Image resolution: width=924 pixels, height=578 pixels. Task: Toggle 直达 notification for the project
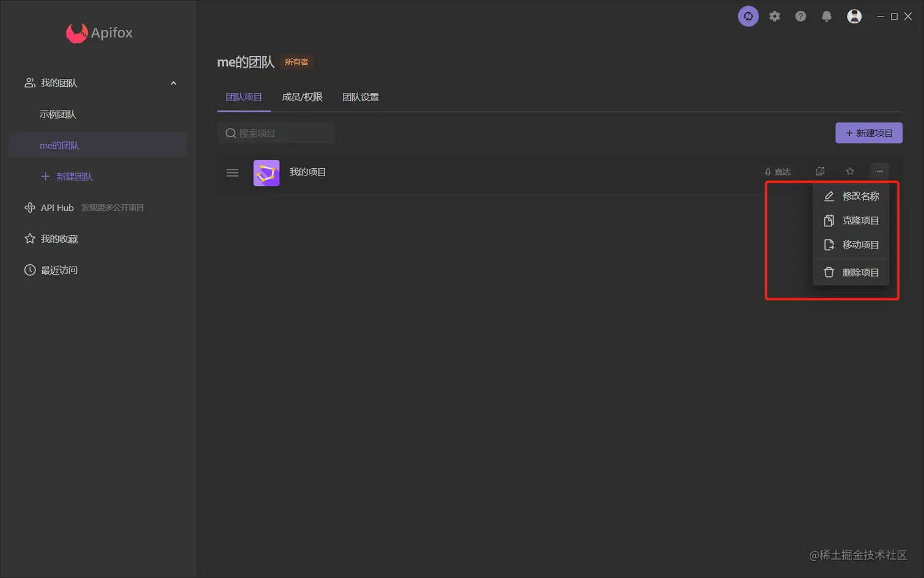point(776,171)
